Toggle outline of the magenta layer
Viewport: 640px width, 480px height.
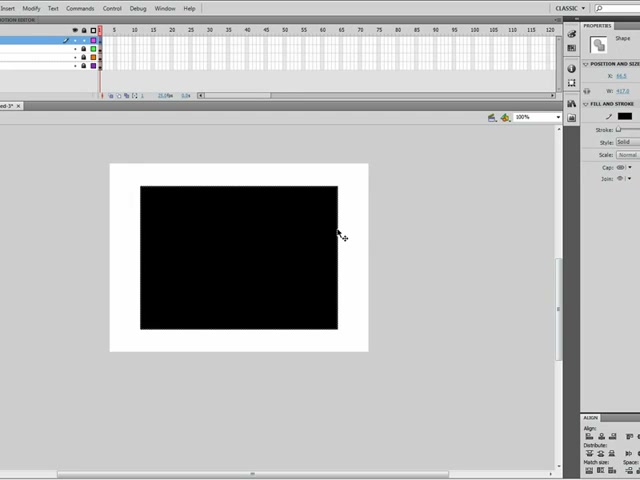[93, 40]
